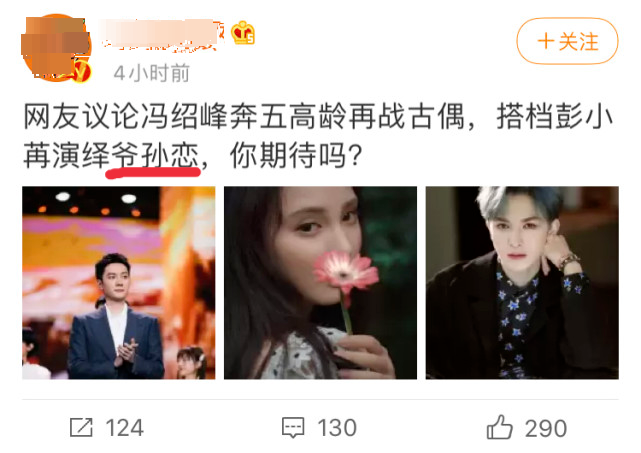Tap the crown membership badge icon

tap(243, 33)
